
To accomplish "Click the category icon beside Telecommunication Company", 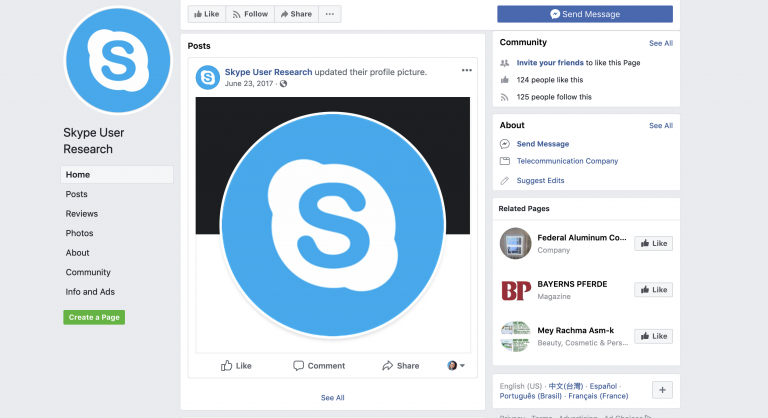I will (504, 161).
